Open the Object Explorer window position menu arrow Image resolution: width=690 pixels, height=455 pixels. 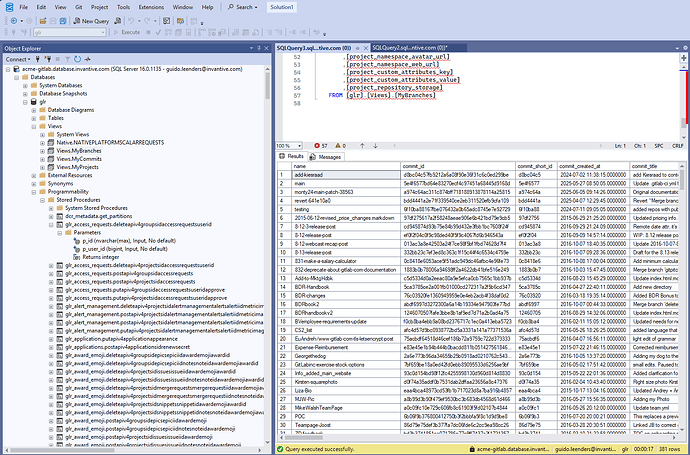tap(251, 48)
